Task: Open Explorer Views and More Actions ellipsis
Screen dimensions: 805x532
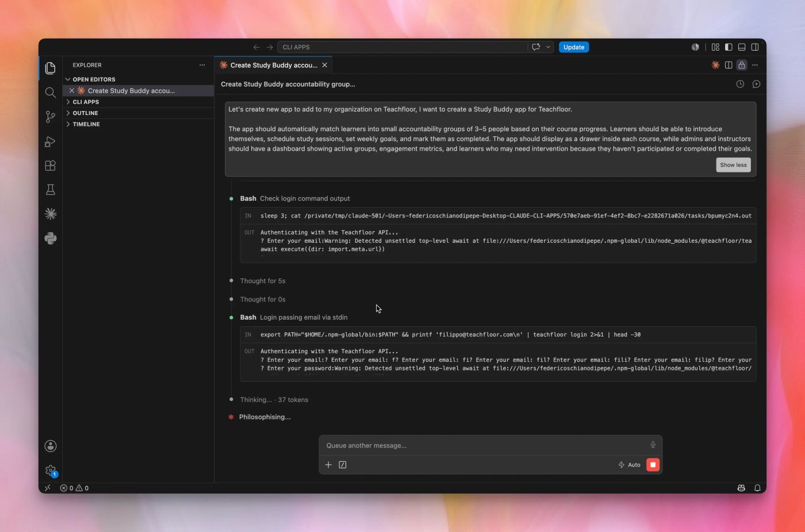Action: tap(202, 65)
